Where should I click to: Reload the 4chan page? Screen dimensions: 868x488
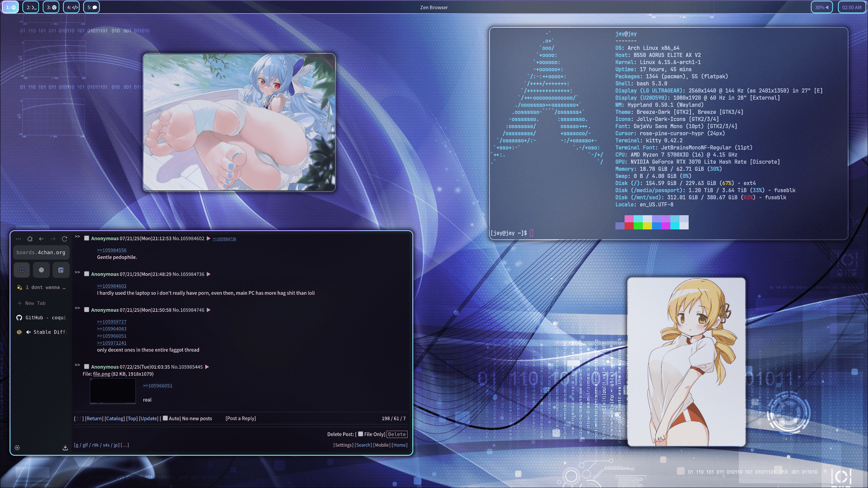[x=64, y=239]
